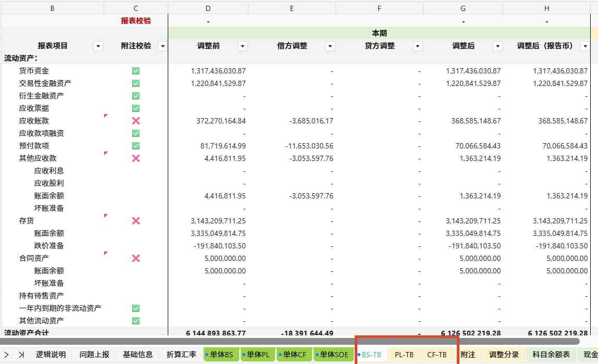Click the green check beside 交易性金融资产

[x=136, y=83]
